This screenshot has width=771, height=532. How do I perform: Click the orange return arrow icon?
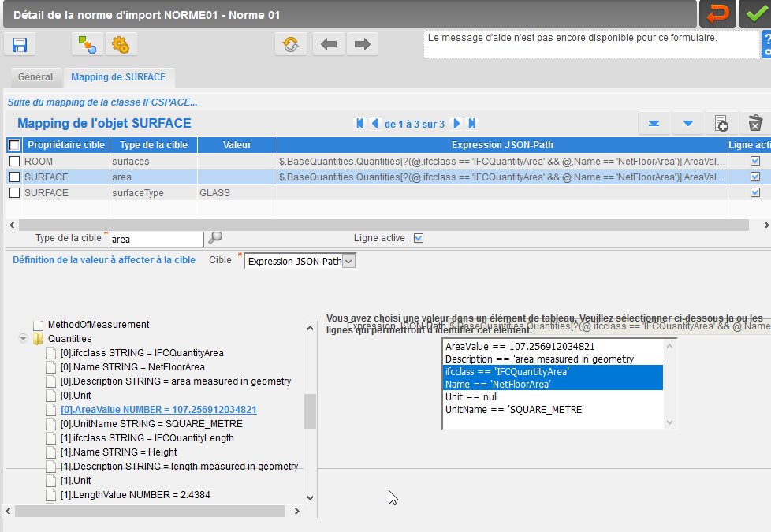[717, 13]
